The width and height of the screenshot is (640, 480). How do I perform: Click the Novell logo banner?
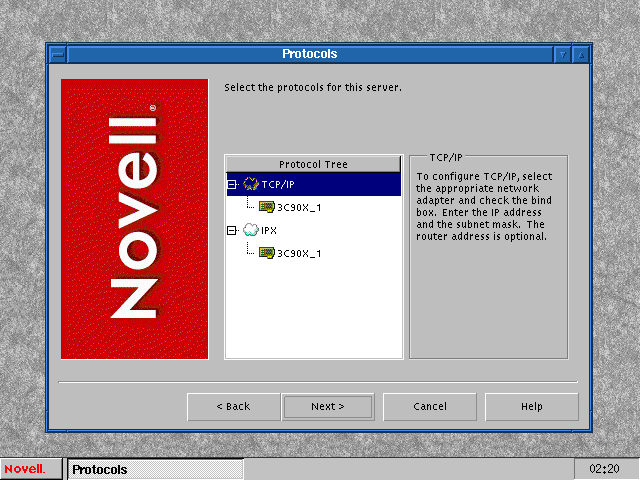(135, 219)
